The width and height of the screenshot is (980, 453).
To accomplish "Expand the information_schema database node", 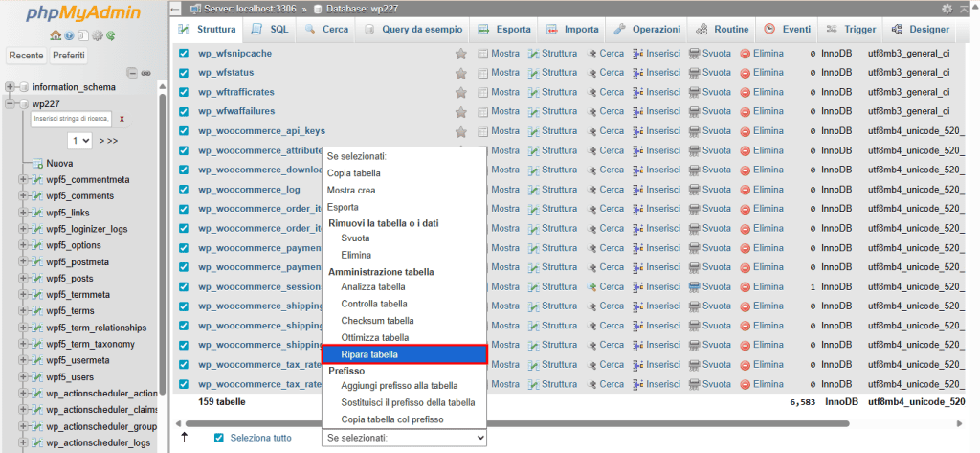I will [10, 87].
